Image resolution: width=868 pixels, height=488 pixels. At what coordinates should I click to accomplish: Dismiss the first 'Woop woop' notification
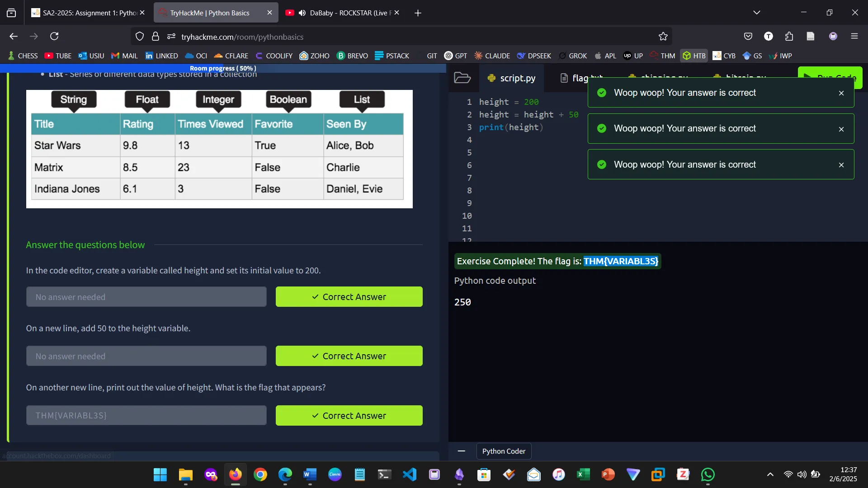(841, 93)
